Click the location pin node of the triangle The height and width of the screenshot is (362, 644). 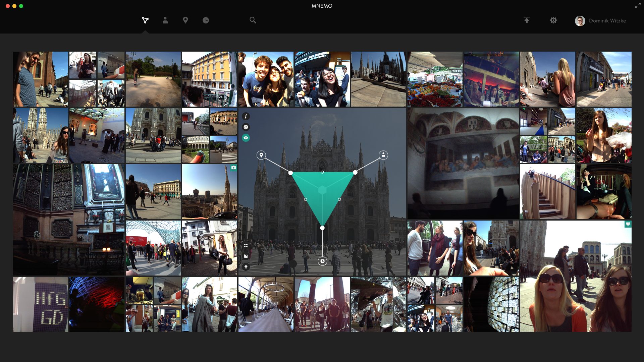[x=261, y=155]
